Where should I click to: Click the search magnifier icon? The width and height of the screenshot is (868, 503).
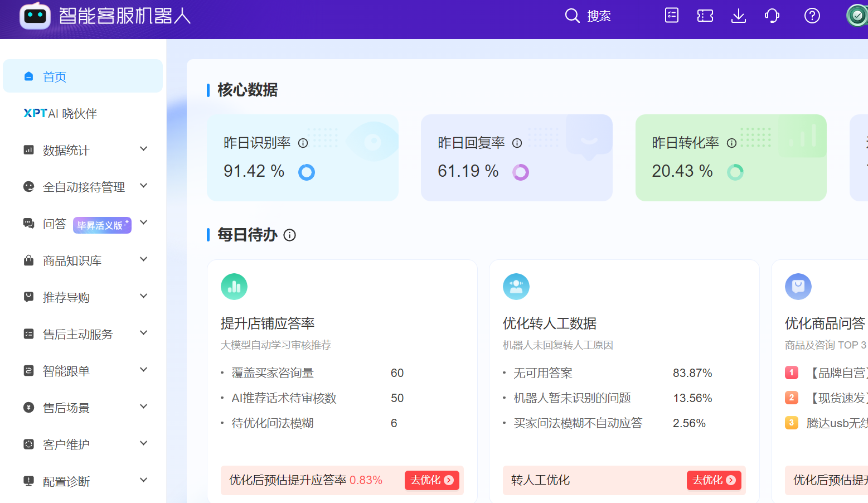tap(572, 16)
